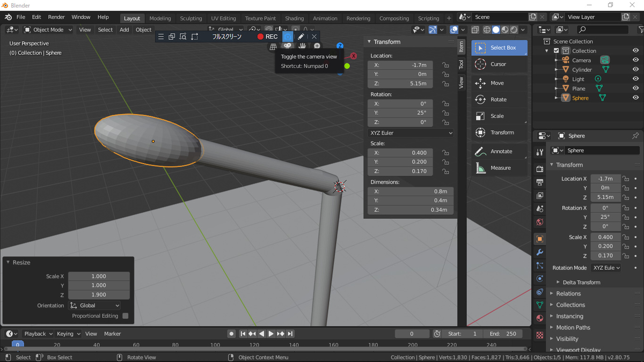
Task: Hide the Cylinder in outliner
Action: point(635,70)
